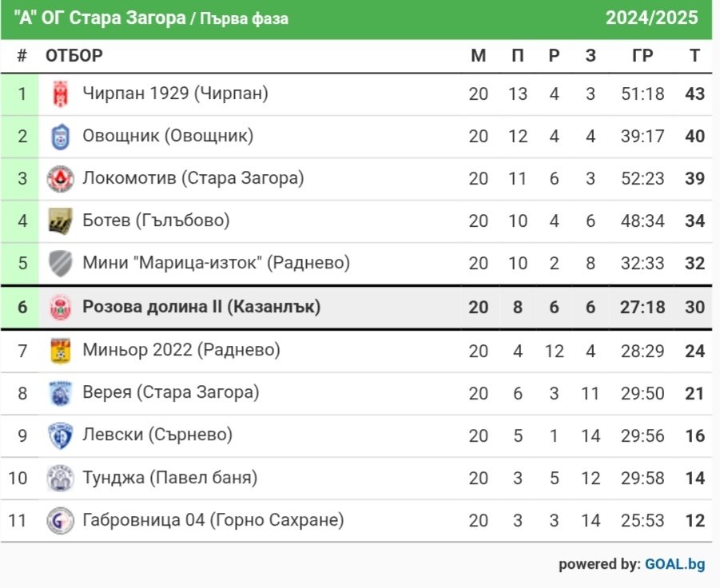Viewport: 720px width, 588px height.
Task: Click the Локомотив Стара Загора badge
Action: pos(60,179)
